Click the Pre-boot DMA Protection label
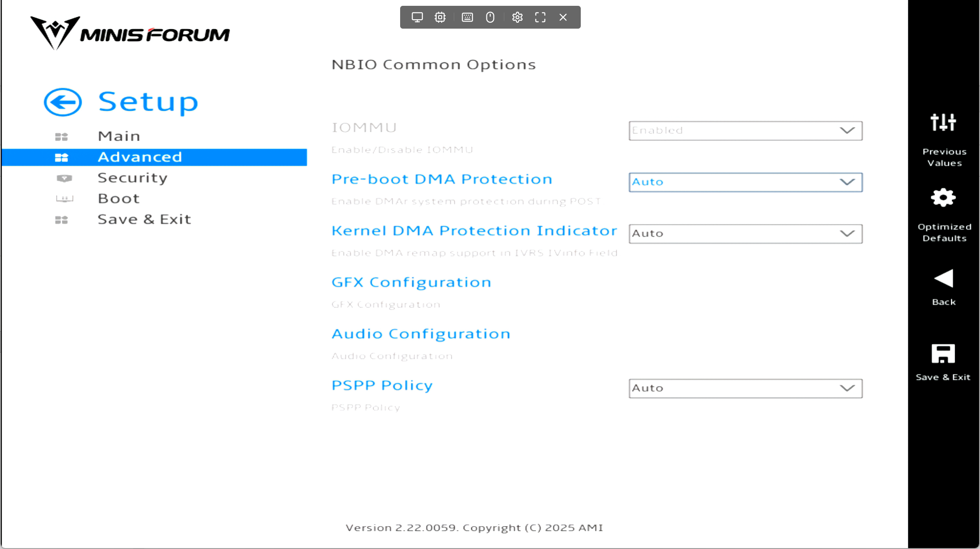Viewport: 980px width, 549px height. pyautogui.click(x=442, y=179)
